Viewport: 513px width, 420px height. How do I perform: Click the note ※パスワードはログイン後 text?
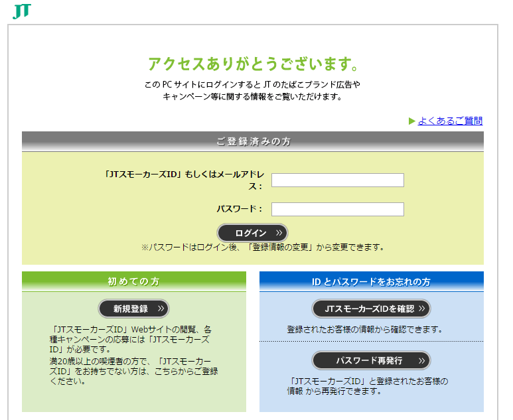(x=263, y=247)
